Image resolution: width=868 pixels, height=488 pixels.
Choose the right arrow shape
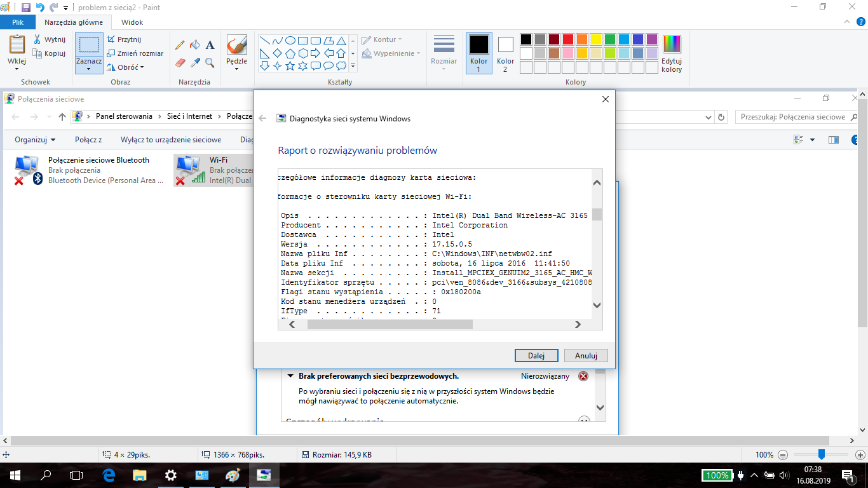coord(316,53)
